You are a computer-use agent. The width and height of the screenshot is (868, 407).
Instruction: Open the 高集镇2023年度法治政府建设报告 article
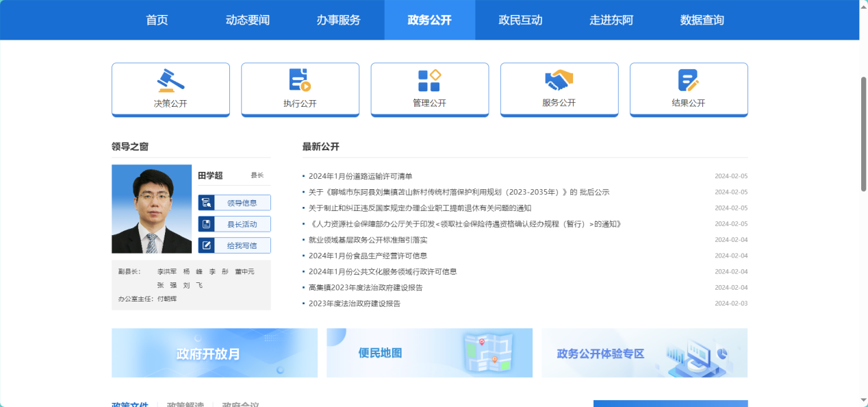(x=366, y=288)
